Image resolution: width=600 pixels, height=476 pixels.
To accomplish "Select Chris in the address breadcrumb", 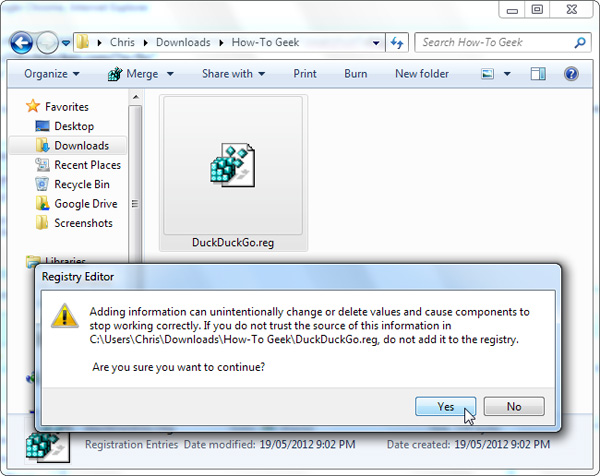I will tap(122, 42).
